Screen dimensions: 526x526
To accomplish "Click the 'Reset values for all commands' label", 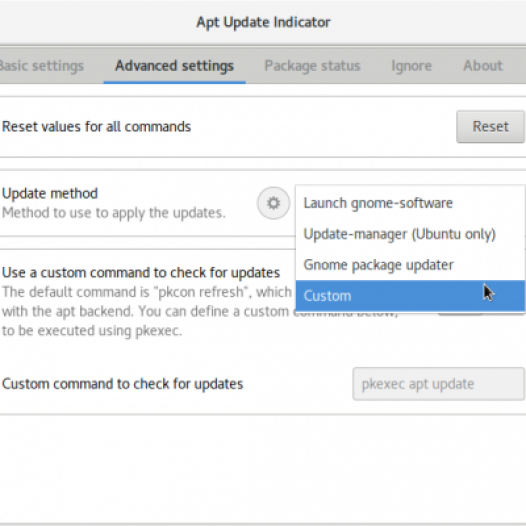I will (x=96, y=127).
